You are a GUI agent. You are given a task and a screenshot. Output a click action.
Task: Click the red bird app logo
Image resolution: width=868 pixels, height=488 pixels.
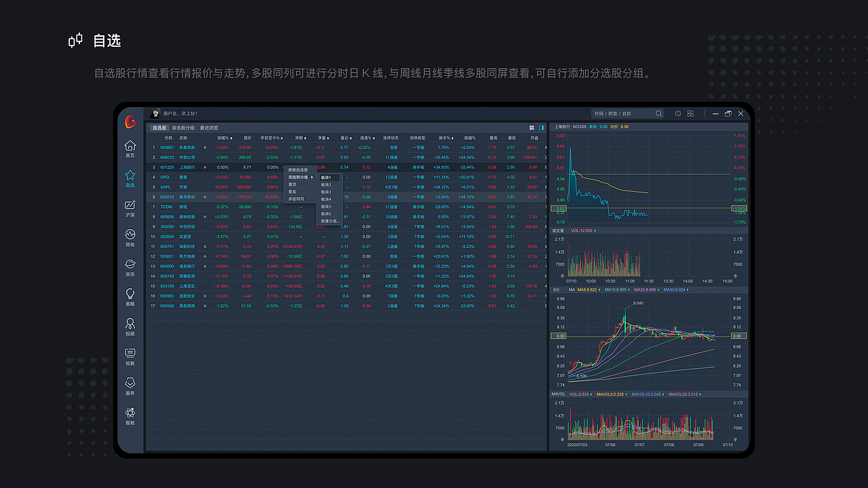coord(131,121)
